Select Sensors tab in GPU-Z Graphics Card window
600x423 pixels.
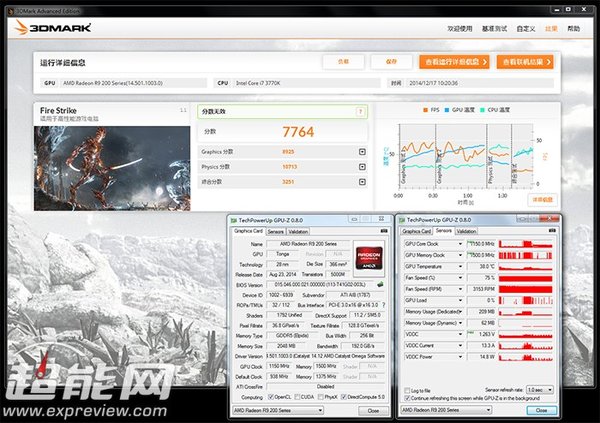tap(276, 232)
